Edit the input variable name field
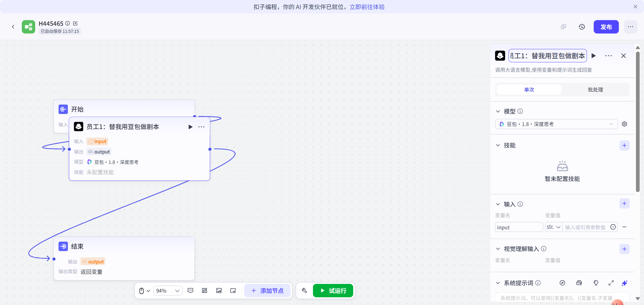Viewport: 644px width, 305px height. [519, 227]
